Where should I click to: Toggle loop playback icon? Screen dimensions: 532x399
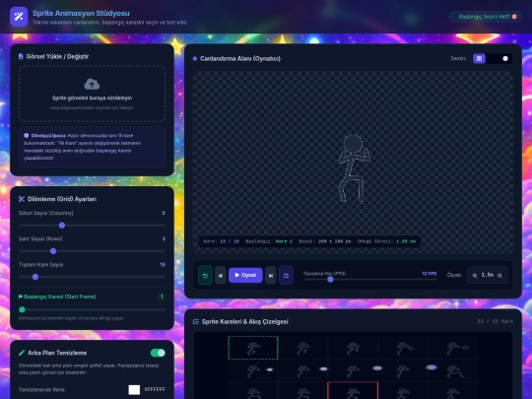286,275
